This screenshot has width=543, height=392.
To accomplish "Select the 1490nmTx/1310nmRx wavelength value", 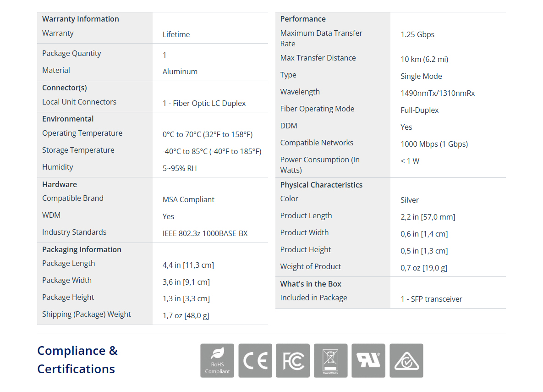I will [438, 93].
